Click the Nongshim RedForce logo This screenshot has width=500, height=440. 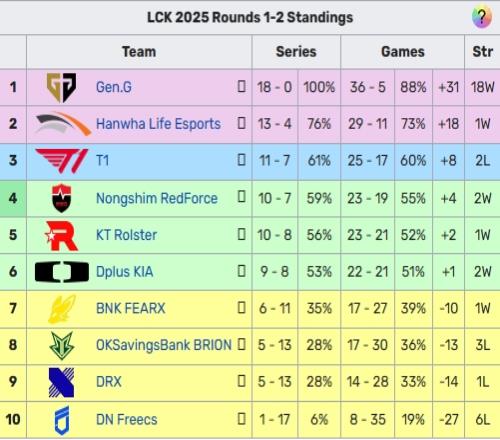point(62,198)
